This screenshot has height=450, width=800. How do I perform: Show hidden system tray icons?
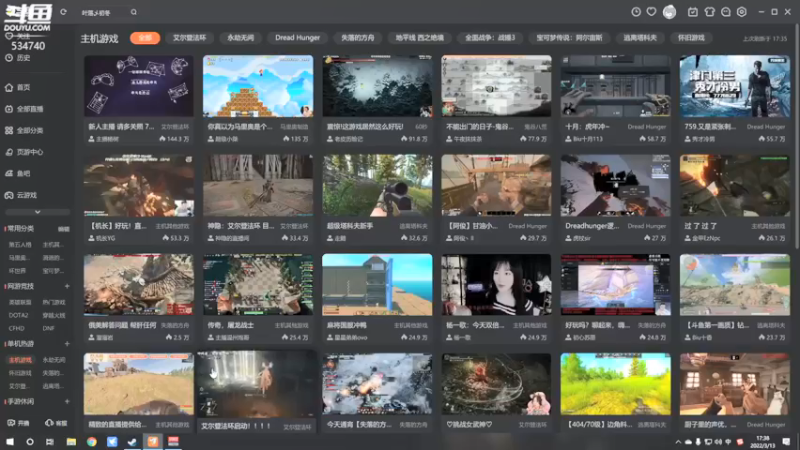click(678, 442)
